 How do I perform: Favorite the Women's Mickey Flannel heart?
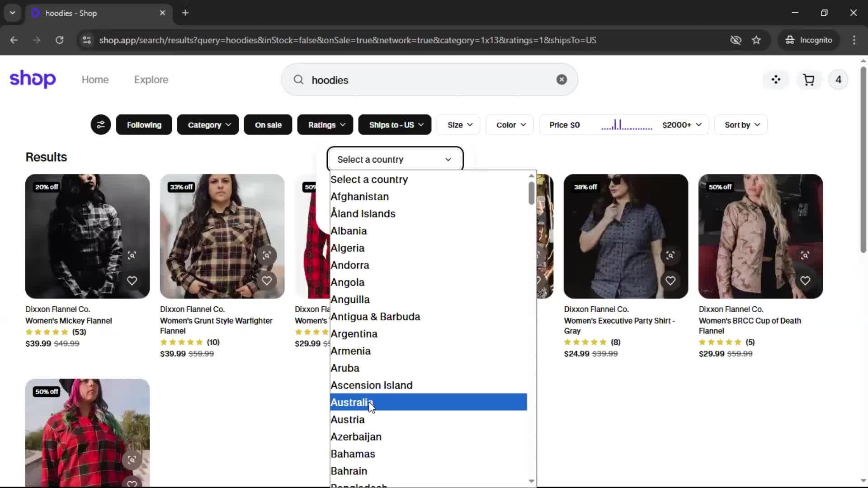(x=132, y=281)
